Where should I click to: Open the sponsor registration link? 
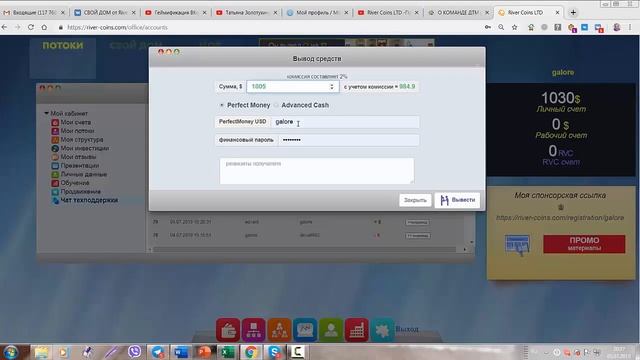click(x=560, y=218)
